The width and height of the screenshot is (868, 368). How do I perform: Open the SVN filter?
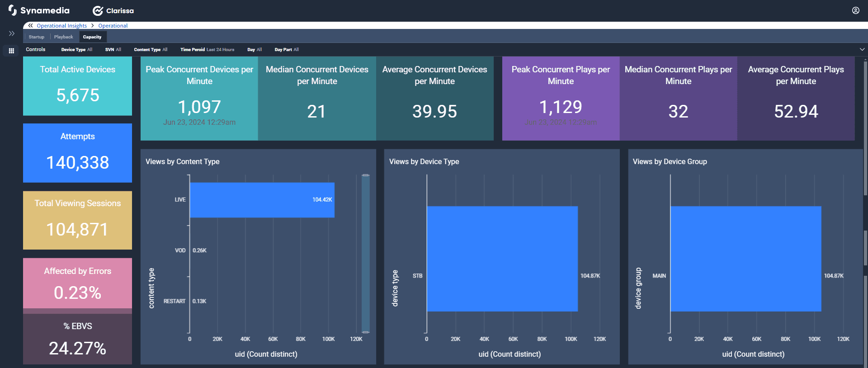(113, 50)
